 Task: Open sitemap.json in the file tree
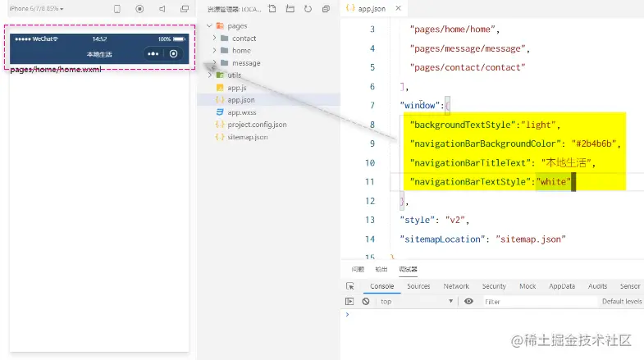click(247, 137)
